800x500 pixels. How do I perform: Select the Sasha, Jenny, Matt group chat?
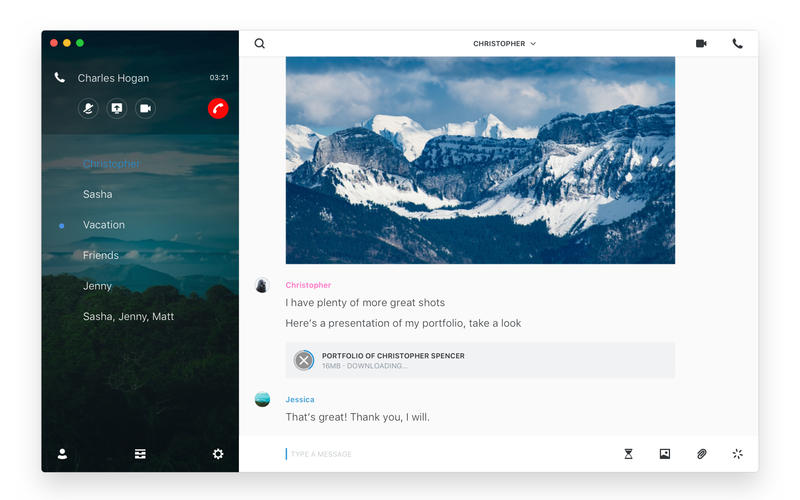click(x=128, y=317)
